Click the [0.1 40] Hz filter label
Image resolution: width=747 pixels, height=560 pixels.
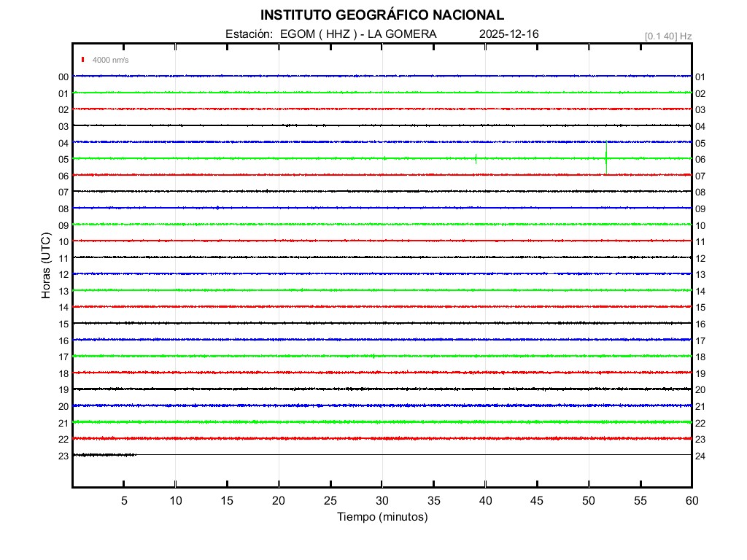pyautogui.click(x=668, y=36)
